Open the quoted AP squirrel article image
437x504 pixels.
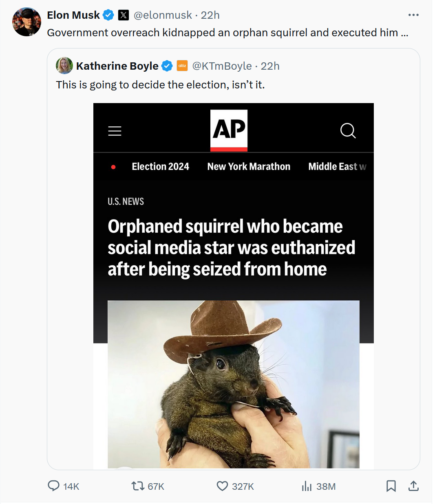[x=233, y=285]
